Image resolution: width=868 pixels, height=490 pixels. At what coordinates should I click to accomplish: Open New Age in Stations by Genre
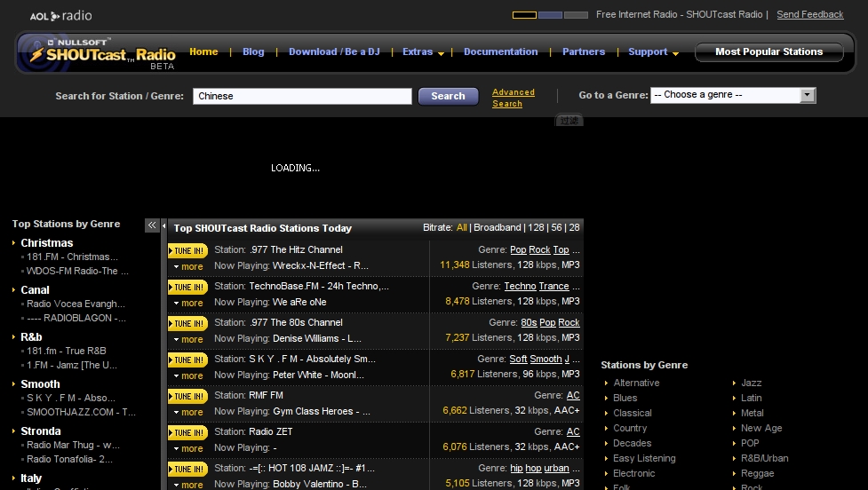tap(761, 428)
